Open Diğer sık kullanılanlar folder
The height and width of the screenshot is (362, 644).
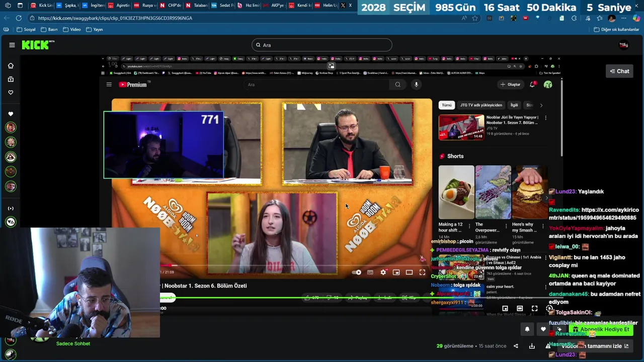coord(616,29)
